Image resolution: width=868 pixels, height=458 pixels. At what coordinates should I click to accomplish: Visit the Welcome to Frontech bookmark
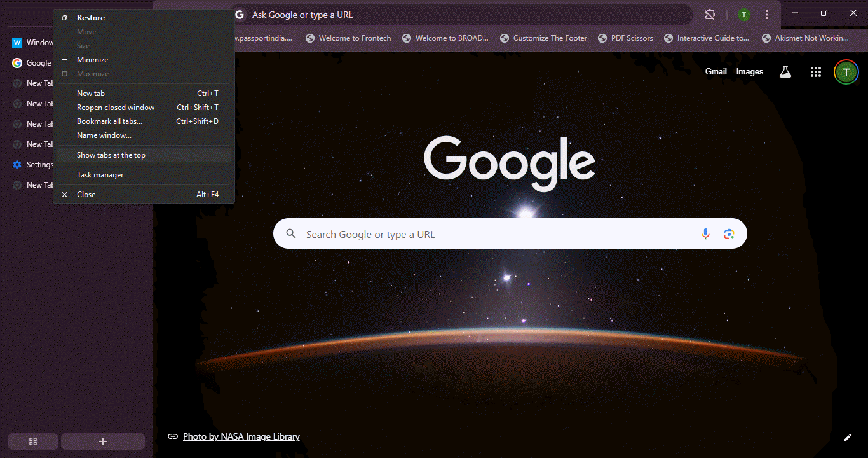(355, 38)
